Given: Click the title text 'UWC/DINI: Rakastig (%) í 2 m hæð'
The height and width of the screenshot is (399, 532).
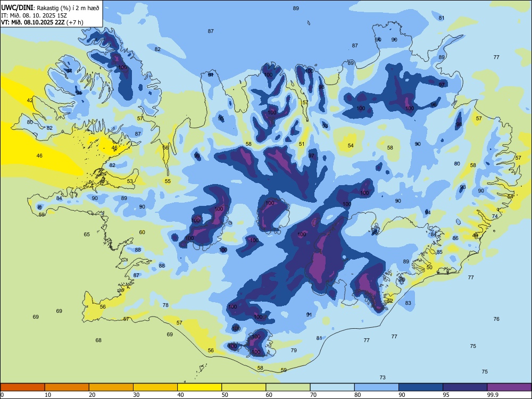Looking at the screenshot, I should (50, 7).
